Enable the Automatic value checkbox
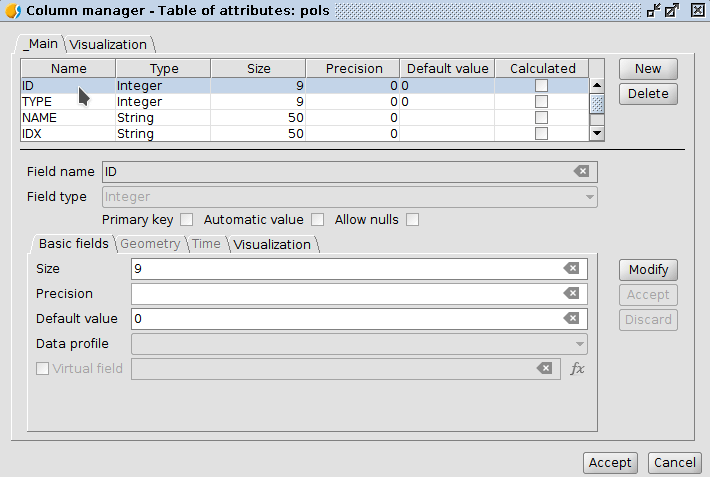The width and height of the screenshot is (710, 477). point(318,220)
